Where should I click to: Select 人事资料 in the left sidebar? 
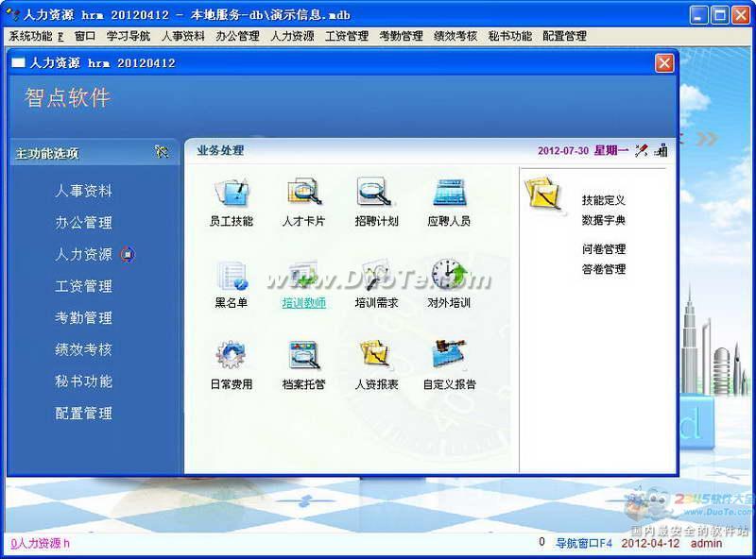tap(83, 191)
